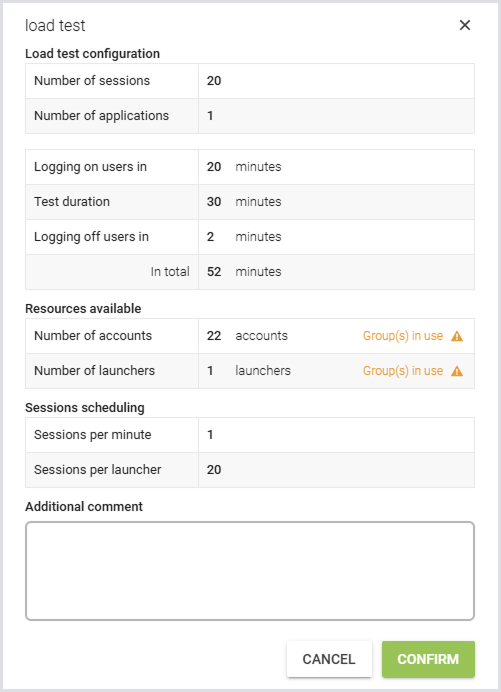Select the Number of sessions value 20
Image resolution: width=501 pixels, height=692 pixels.
pyautogui.click(x=214, y=81)
